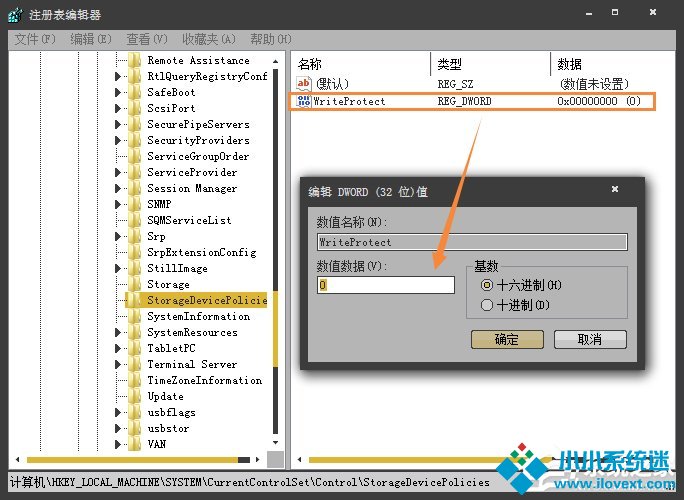684x500 pixels.
Task: Close the 编辑 DWORD dialog
Action: [615, 189]
